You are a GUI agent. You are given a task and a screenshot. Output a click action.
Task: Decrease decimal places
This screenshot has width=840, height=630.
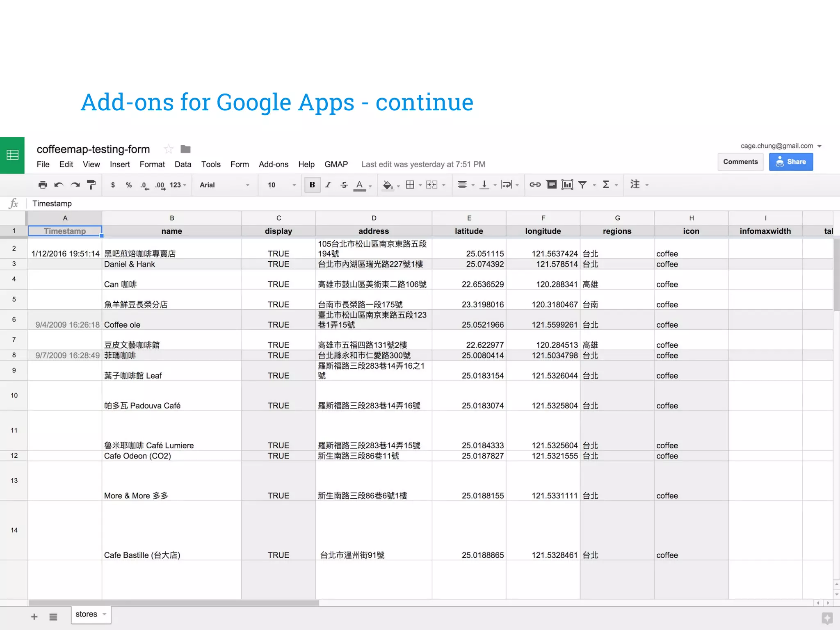click(144, 185)
